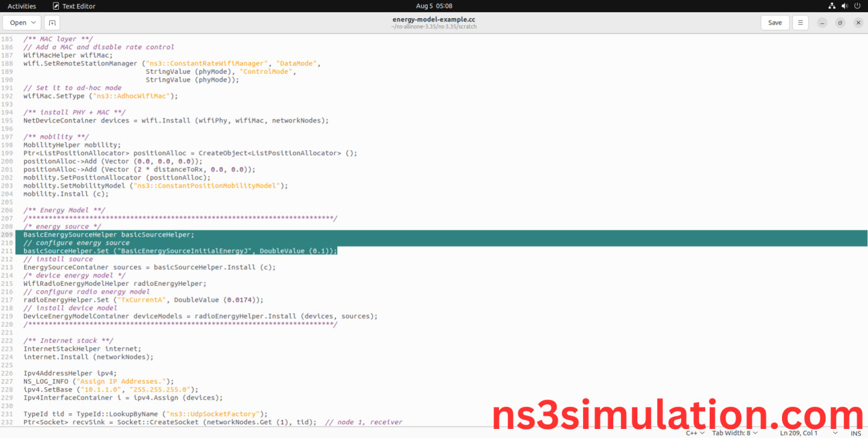Open the C++ syntax language selector
Viewport: 868px width, 438px height.
[x=693, y=432]
